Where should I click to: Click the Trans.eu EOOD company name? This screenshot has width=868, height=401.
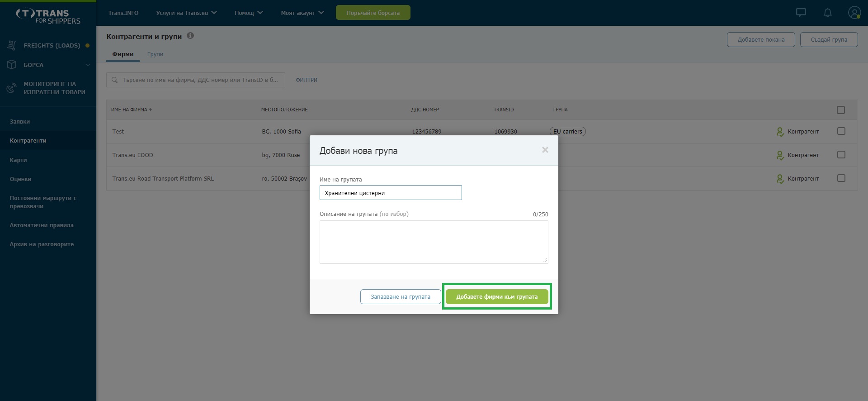pos(133,155)
